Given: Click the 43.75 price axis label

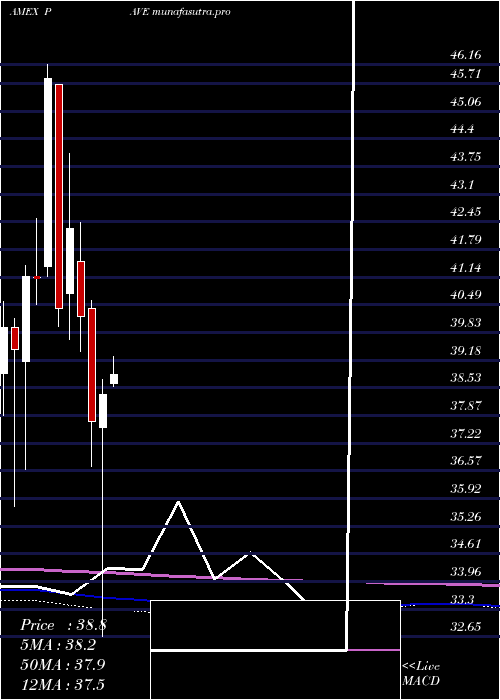Looking at the screenshot, I should coord(466,157).
